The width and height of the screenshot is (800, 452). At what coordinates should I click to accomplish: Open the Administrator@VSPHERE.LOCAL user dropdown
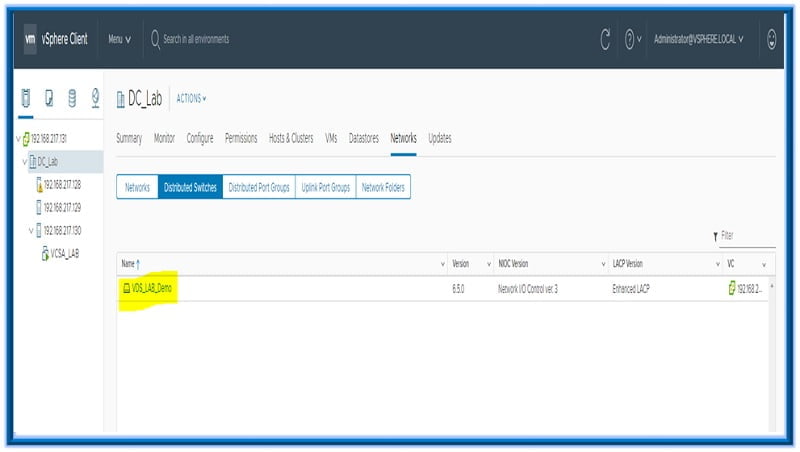pyautogui.click(x=698, y=39)
